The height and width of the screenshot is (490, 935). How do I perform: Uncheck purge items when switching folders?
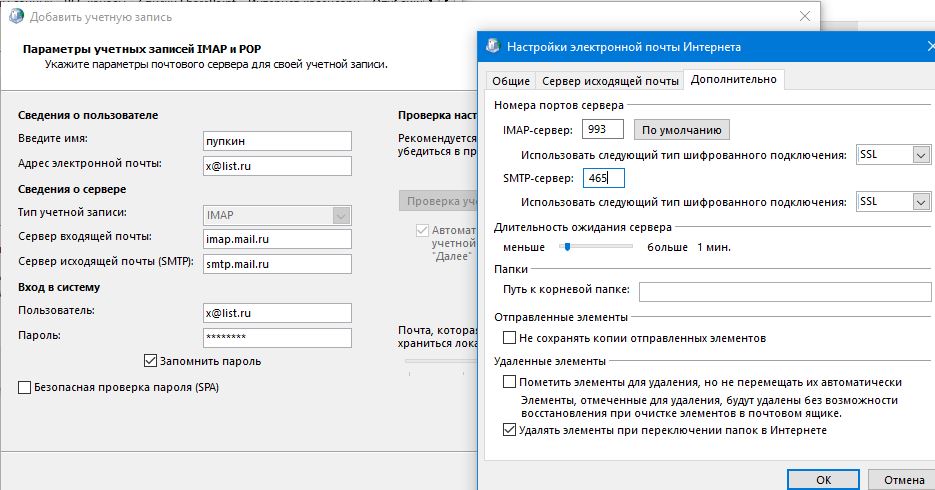click(x=510, y=430)
